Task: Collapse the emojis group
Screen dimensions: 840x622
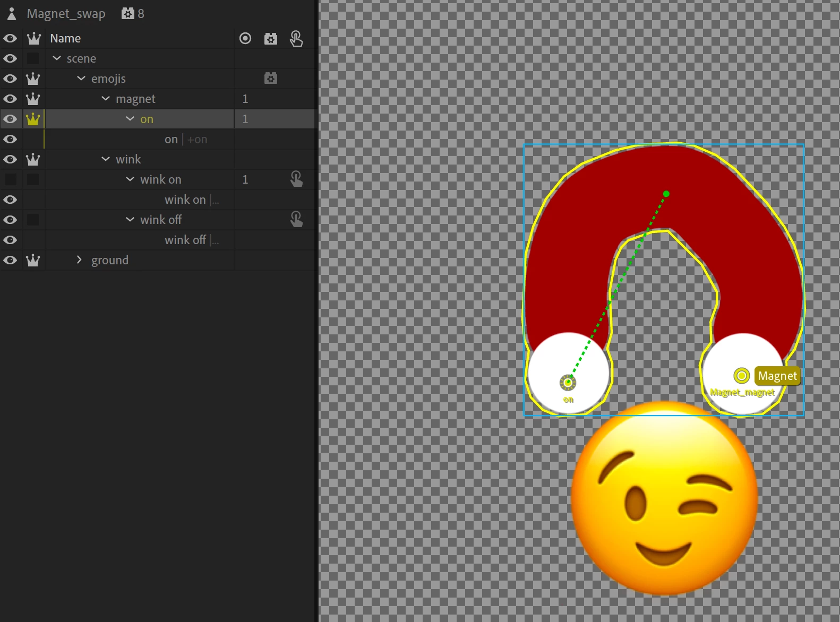Action: click(81, 79)
